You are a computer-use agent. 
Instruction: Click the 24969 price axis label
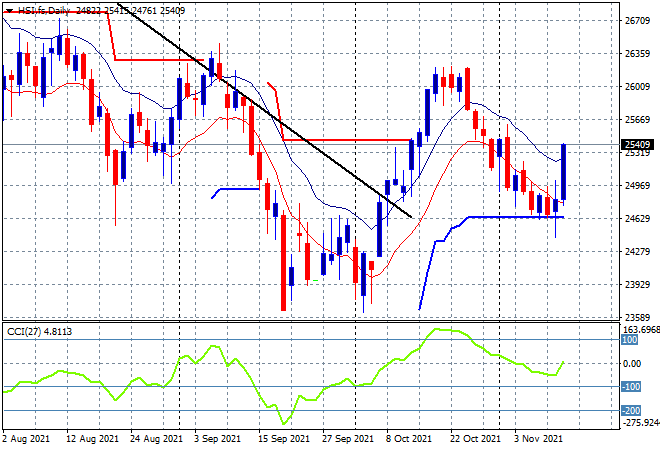tap(637, 185)
